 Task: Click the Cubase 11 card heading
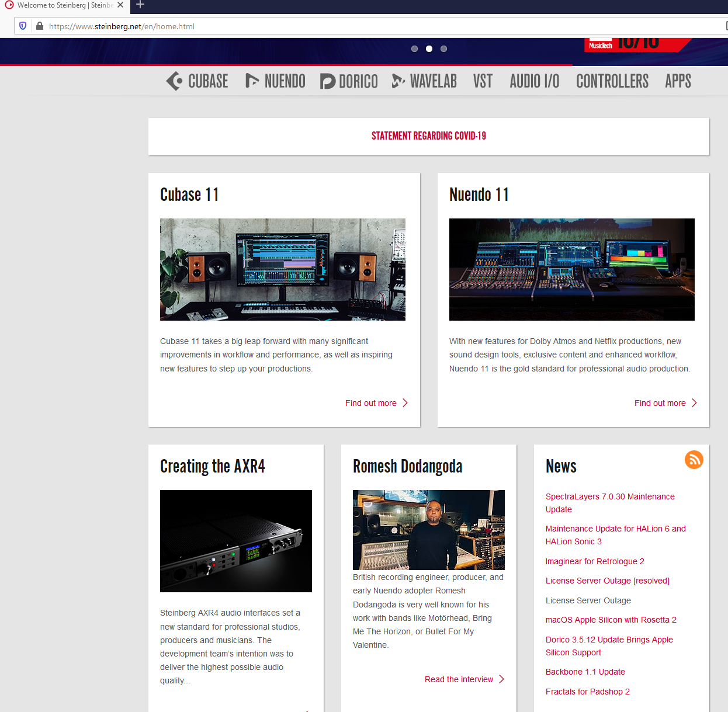pyautogui.click(x=189, y=195)
